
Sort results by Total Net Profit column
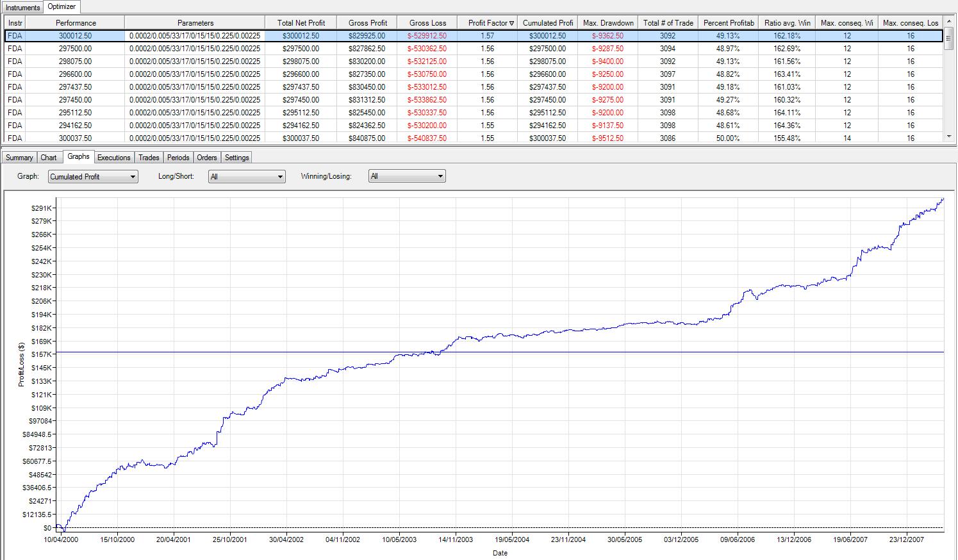pos(301,23)
